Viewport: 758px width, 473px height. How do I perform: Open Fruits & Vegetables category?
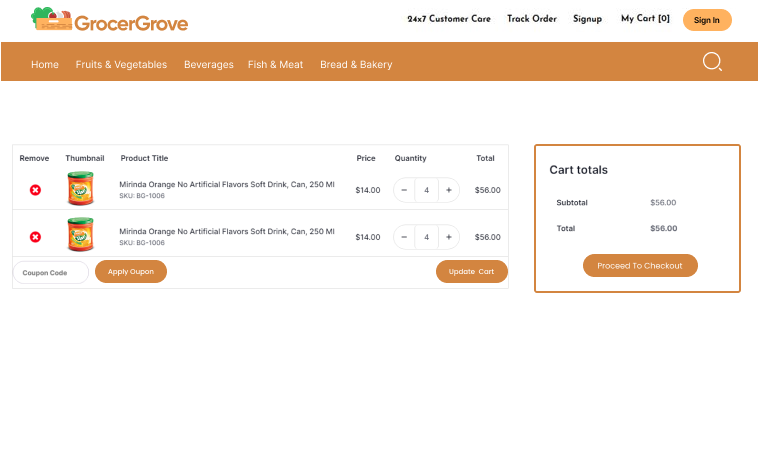[x=121, y=65]
